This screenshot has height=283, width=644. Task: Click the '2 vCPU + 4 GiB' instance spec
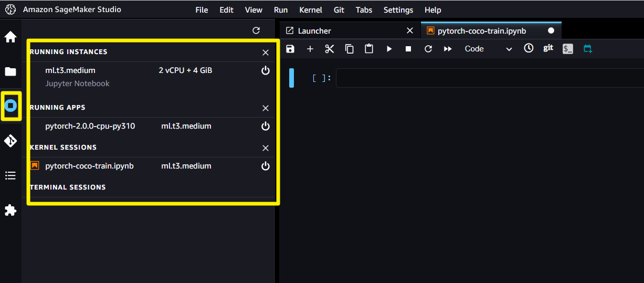tap(185, 70)
